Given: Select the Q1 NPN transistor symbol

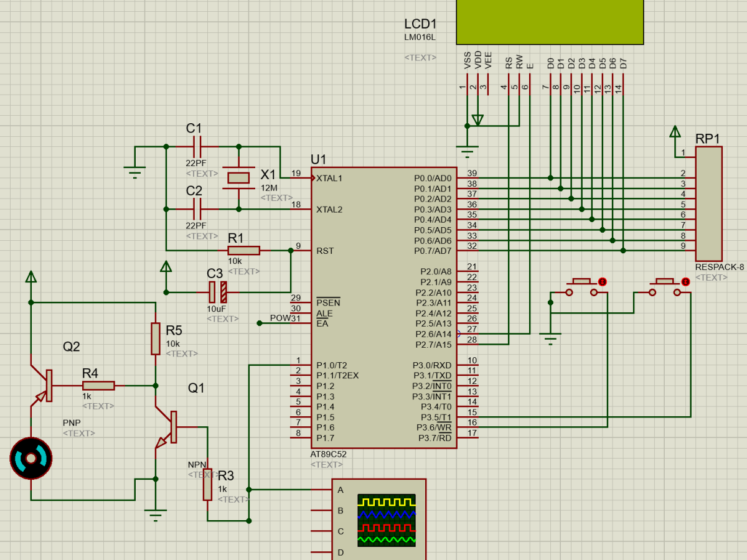Looking at the screenshot, I should [168, 427].
